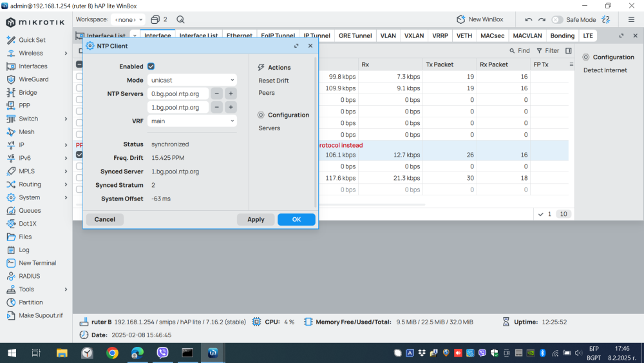644x363 pixels.
Task: Launch New Terminal from sidebar
Action: click(37, 263)
